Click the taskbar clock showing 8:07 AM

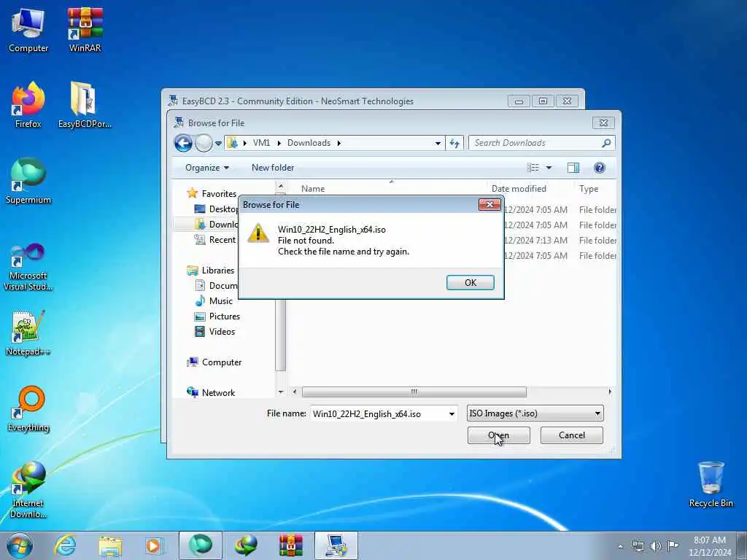[x=709, y=546]
